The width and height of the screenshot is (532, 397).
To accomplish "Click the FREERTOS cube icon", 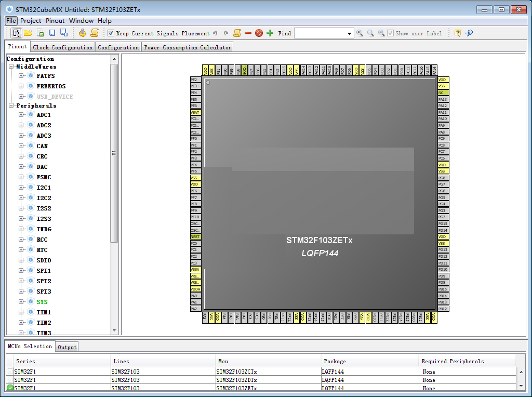I will pyautogui.click(x=31, y=86).
